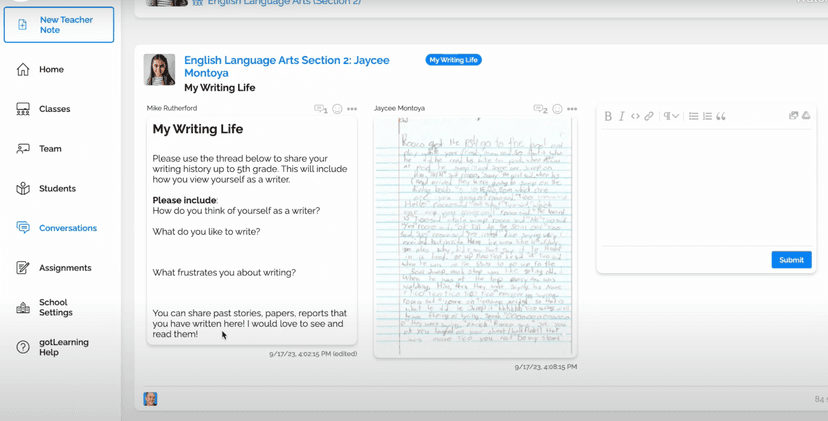
Task: Toggle italic formatting in the editor
Action: click(x=622, y=116)
